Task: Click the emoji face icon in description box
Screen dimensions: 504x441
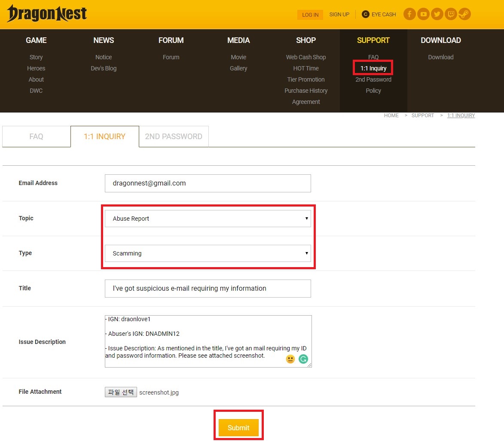Action: (290, 359)
